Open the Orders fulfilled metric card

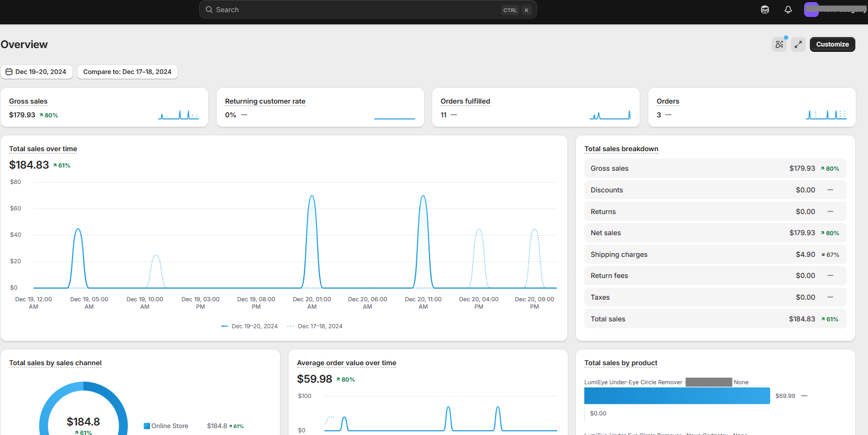tap(465, 101)
